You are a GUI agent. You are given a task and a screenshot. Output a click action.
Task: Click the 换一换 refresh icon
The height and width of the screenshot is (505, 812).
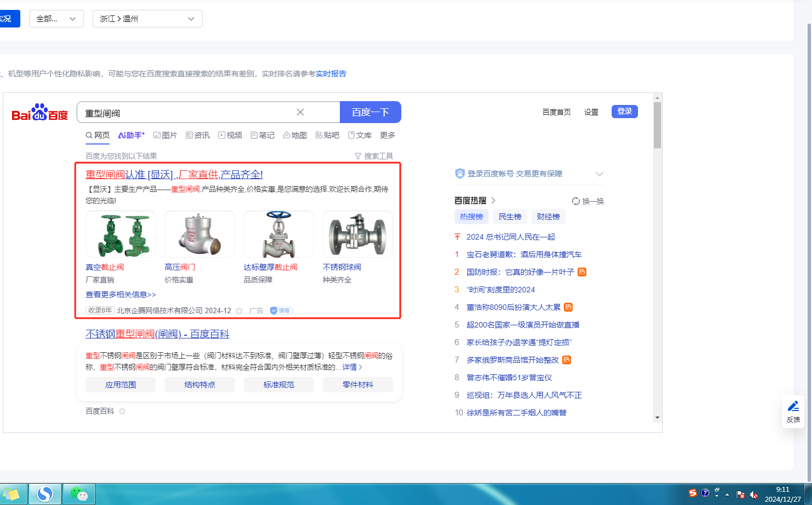pyautogui.click(x=575, y=201)
